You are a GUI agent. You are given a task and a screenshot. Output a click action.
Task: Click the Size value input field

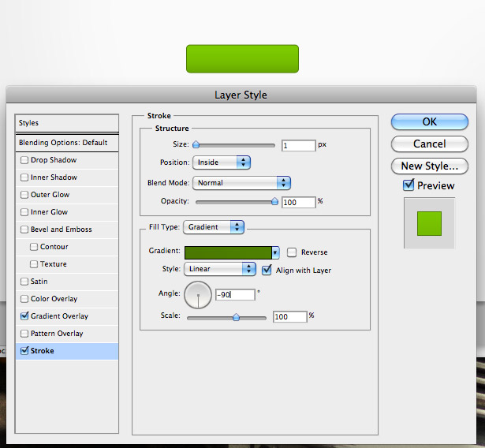pos(298,145)
